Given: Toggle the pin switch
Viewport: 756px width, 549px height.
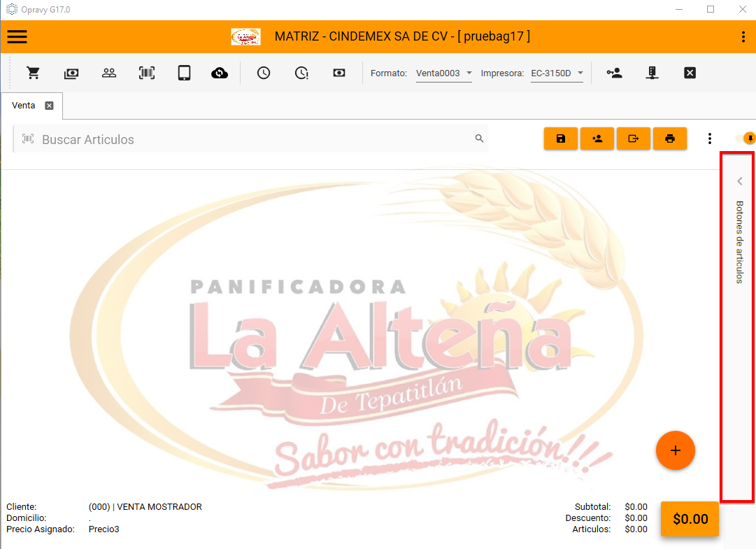Looking at the screenshot, I should click(x=746, y=138).
